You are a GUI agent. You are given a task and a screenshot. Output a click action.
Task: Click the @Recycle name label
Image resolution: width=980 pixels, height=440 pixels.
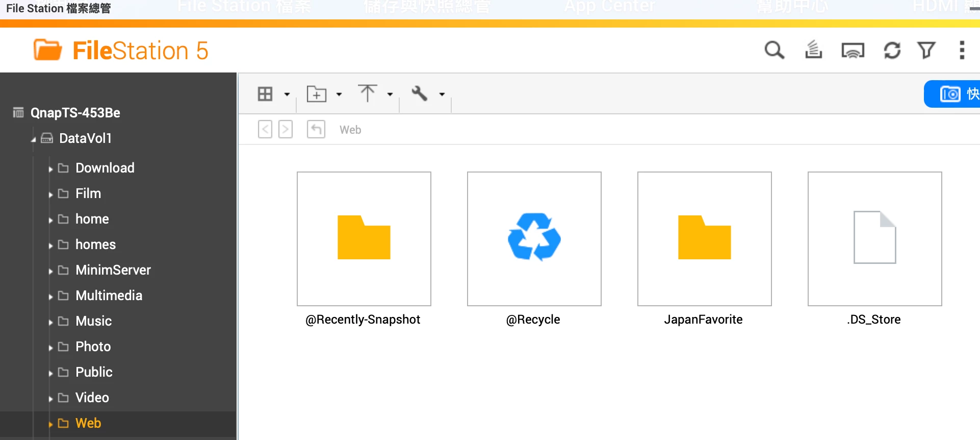click(533, 320)
